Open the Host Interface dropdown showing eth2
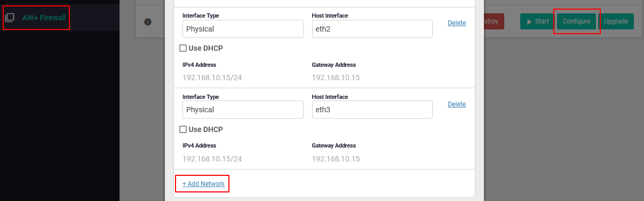The width and height of the screenshot is (644, 201). click(372, 29)
